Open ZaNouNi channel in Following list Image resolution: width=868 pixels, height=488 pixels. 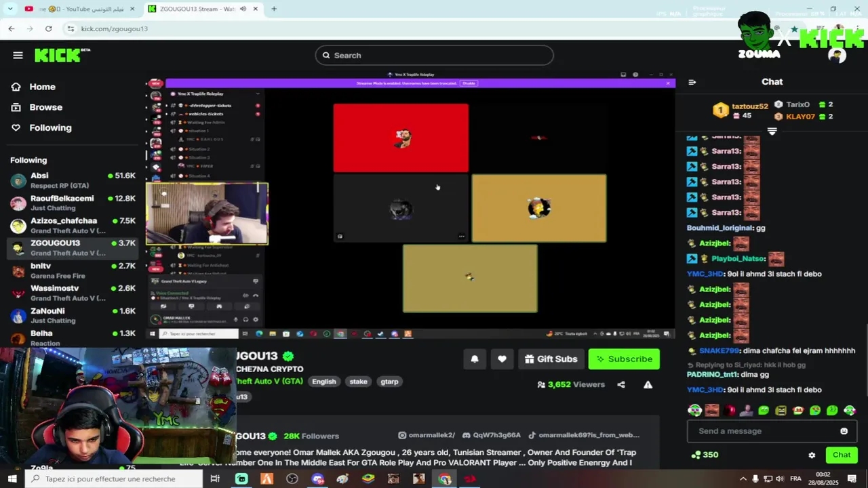73,316
